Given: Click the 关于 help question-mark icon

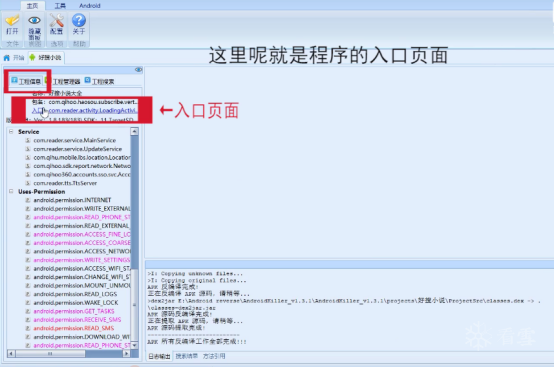Looking at the screenshot, I should pyautogui.click(x=79, y=20).
